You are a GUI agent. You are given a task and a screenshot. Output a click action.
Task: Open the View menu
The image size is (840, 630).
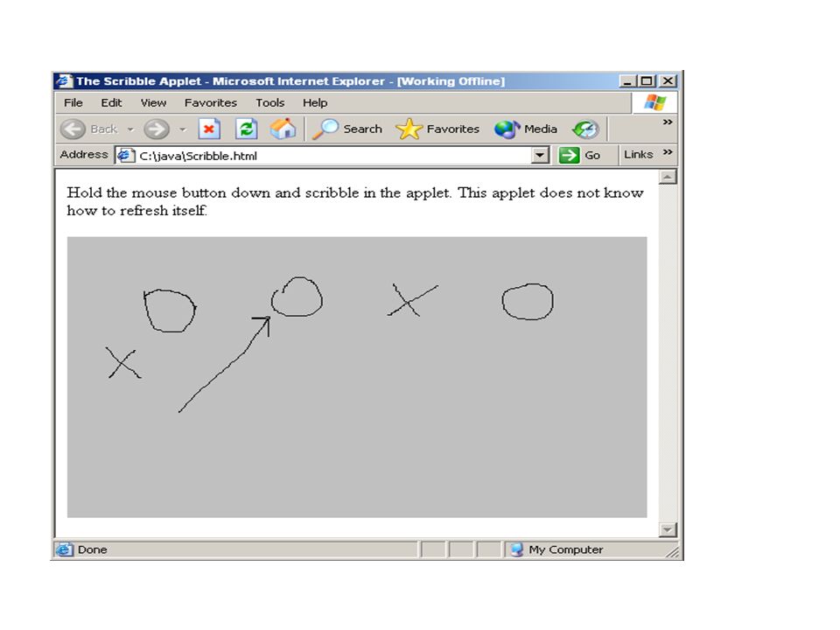(153, 102)
